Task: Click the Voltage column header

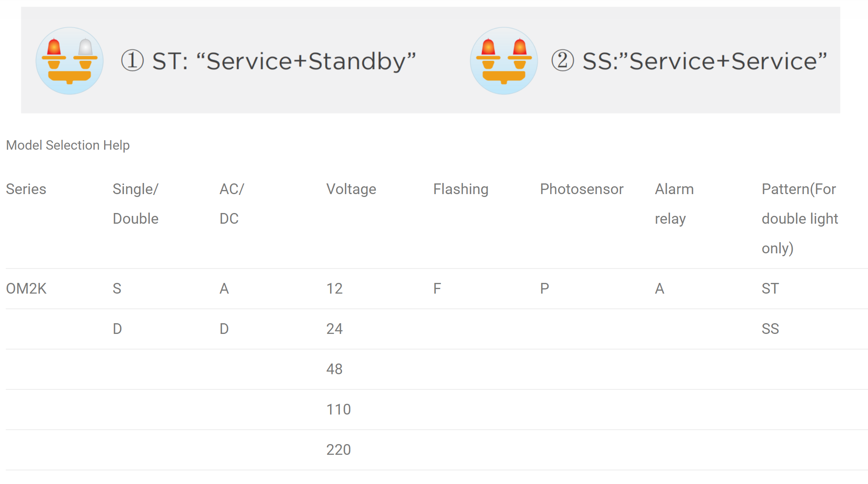Action: (351, 189)
